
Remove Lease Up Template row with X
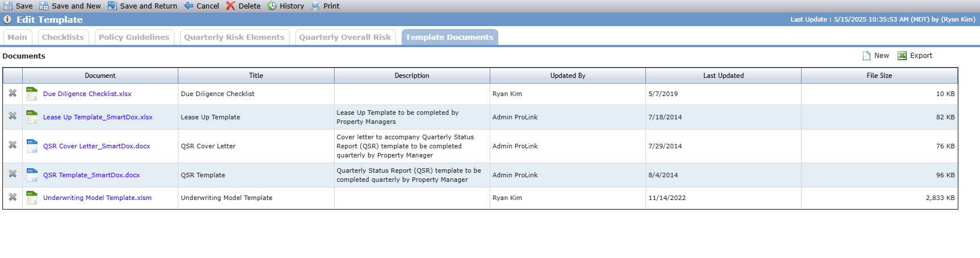coord(12,116)
